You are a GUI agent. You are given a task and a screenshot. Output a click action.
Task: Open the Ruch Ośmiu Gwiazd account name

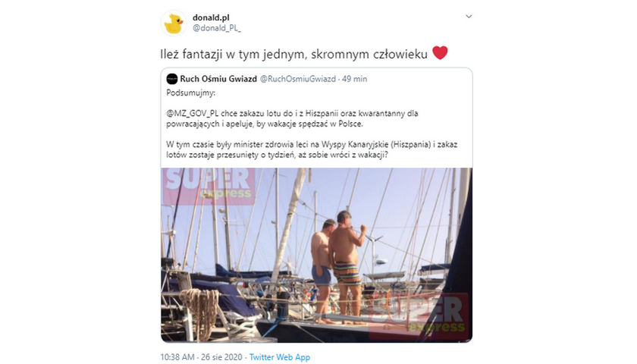[x=218, y=79]
